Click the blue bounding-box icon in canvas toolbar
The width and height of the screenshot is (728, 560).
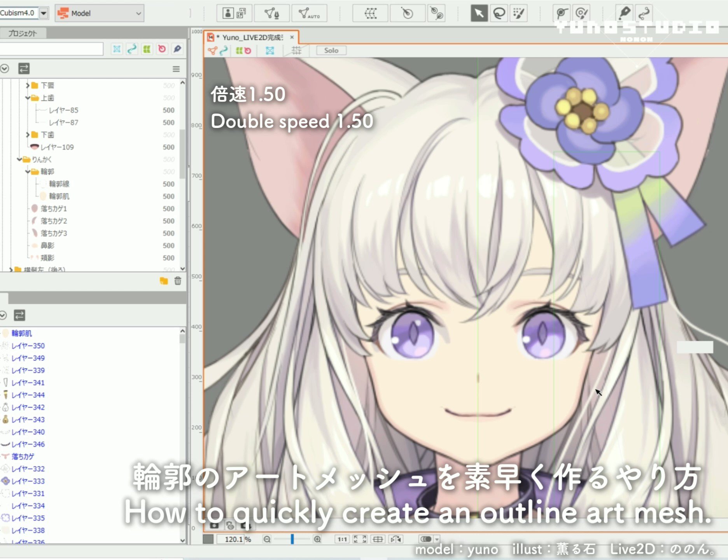[270, 51]
